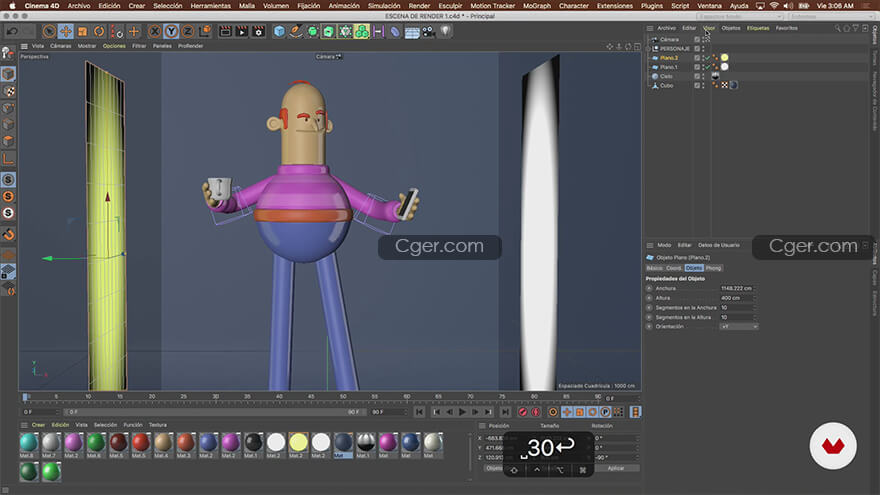Click the Make Editable icon in left toolbar
The height and width of the screenshot is (495, 880).
[8, 53]
